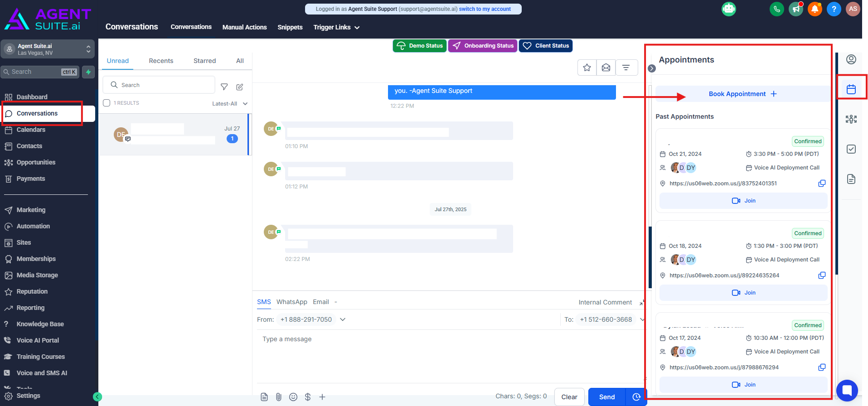Mark conversation as unread envelope icon
This screenshot has width=868, height=406.
click(606, 68)
